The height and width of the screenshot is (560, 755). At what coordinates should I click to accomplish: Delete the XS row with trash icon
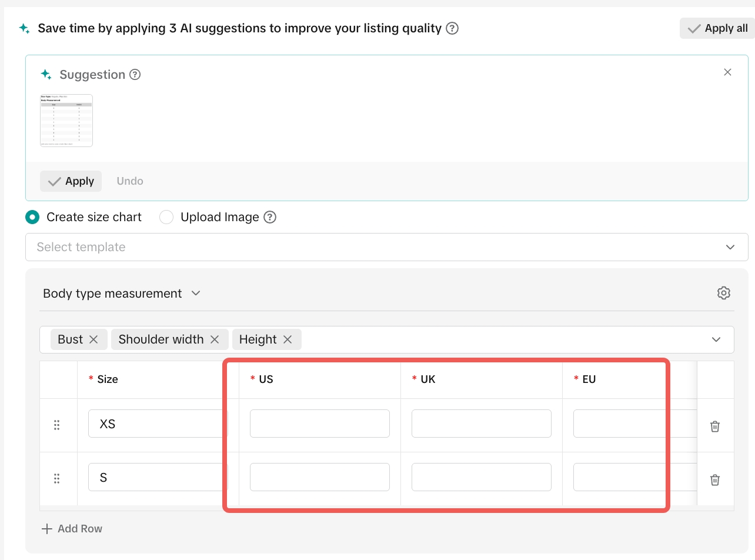coord(715,426)
